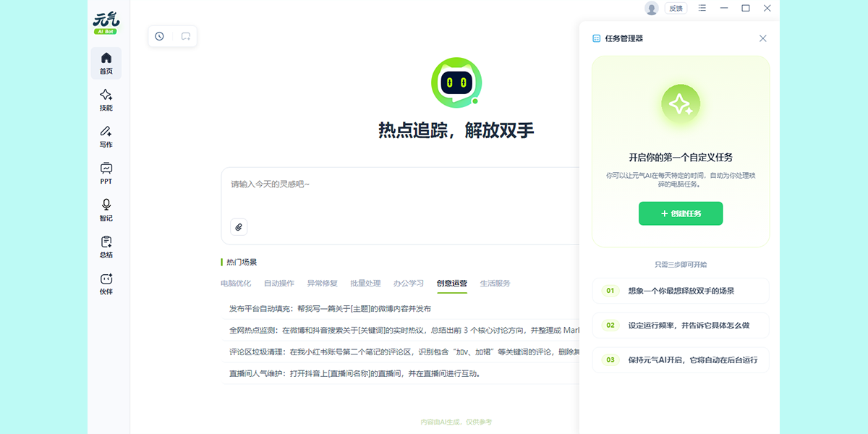Open the 总结 summary tool icon
The width and height of the screenshot is (868, 434).
[106, 245]
